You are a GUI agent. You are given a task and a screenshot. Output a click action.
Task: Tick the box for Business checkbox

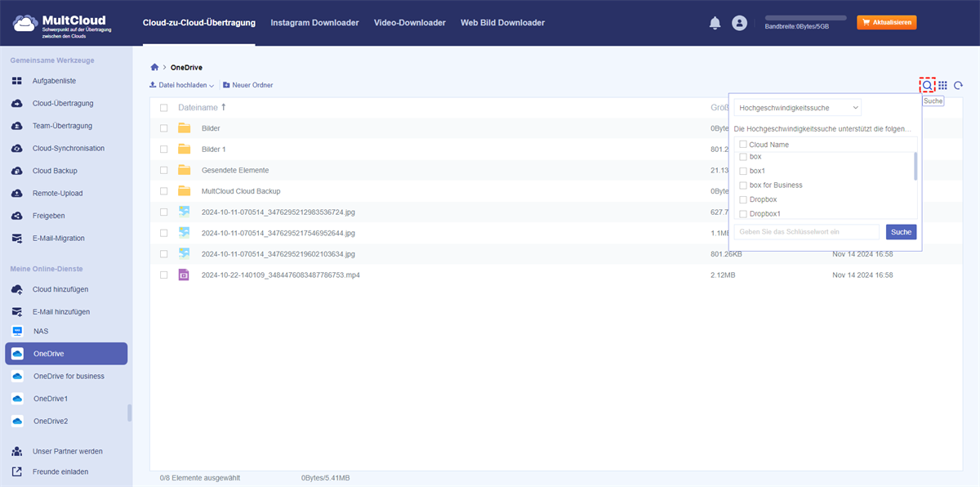point(742,185)
